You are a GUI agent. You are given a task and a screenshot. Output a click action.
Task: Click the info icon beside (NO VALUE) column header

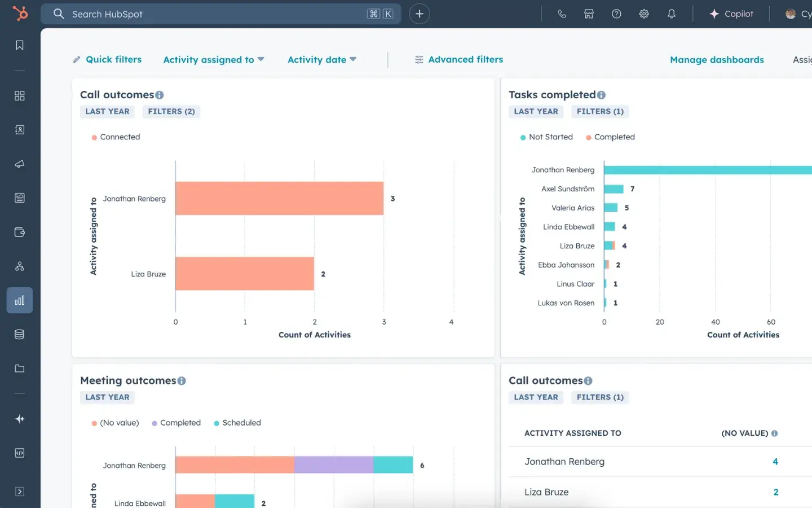pos(774,433)
